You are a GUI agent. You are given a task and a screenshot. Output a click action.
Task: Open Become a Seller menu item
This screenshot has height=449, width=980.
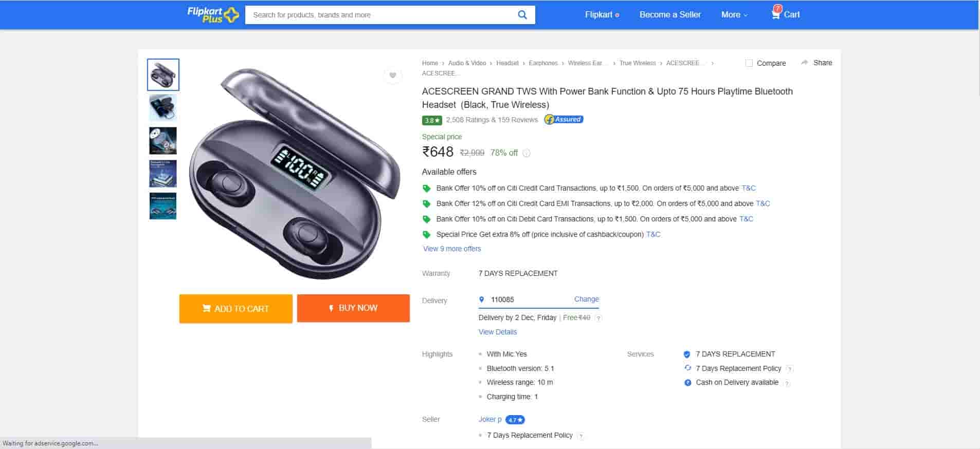tap(670, 15)
